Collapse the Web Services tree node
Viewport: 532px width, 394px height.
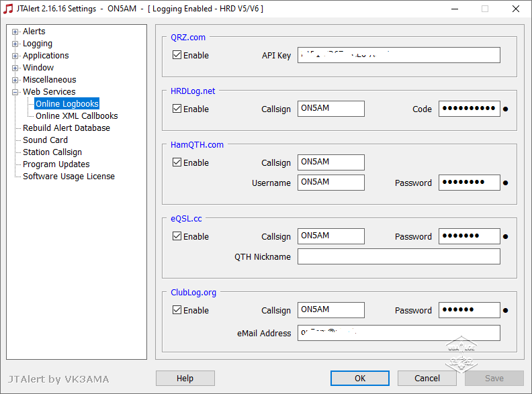pos(15,92)
